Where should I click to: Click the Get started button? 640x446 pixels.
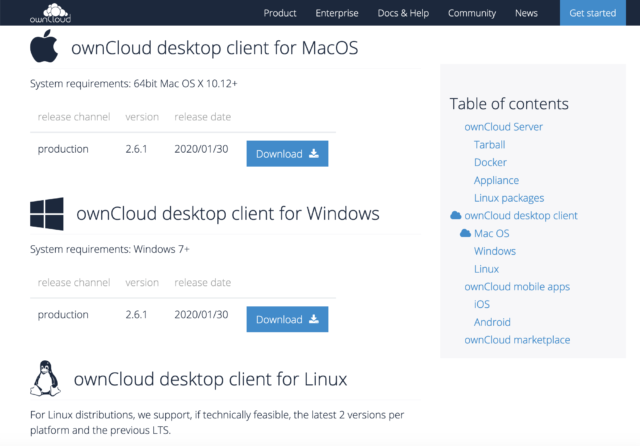(x=593, y=13)
